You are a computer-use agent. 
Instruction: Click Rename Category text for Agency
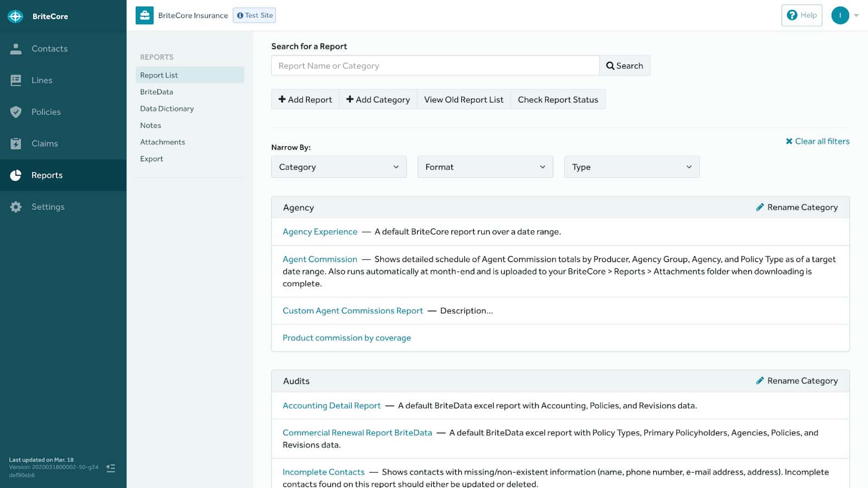[x=802, y=207]
